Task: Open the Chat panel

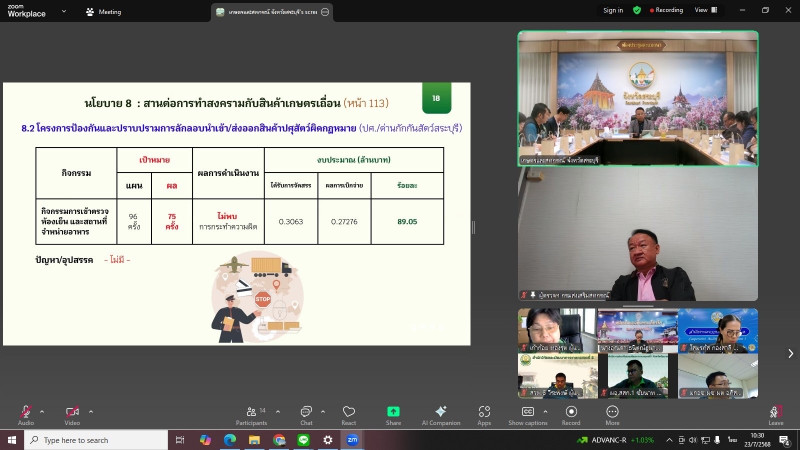Action: click(306, 412)
